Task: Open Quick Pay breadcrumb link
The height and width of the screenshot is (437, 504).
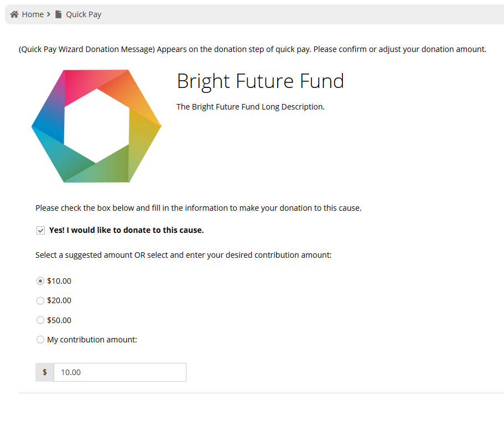Action: pyautogui.click(x=84, y=14)
